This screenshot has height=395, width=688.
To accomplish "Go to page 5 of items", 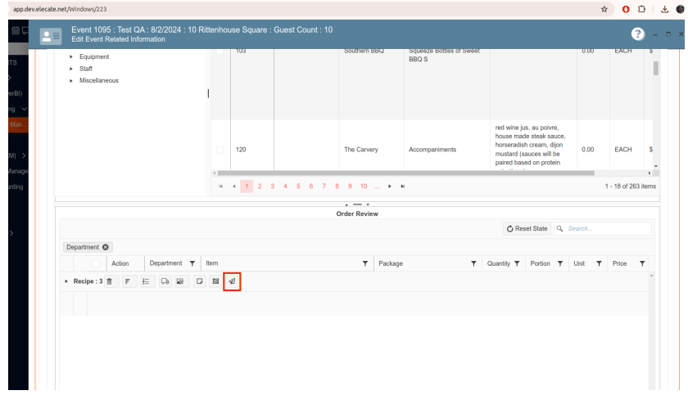I will coord(298,186).
